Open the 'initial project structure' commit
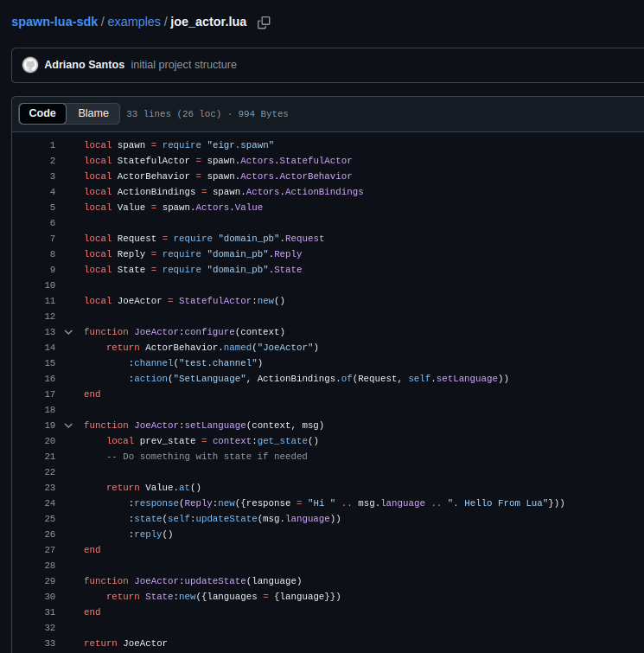 pos(183,65)
